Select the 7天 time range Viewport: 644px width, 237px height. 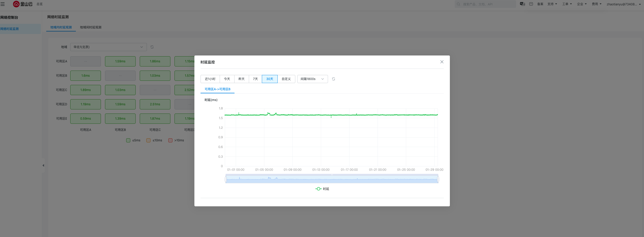click(x=255, y=79)
